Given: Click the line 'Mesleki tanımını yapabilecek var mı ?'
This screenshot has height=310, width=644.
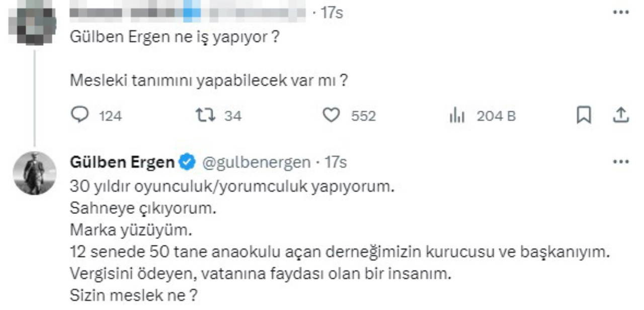Looking at the screenshot, I should coord(209,80).
